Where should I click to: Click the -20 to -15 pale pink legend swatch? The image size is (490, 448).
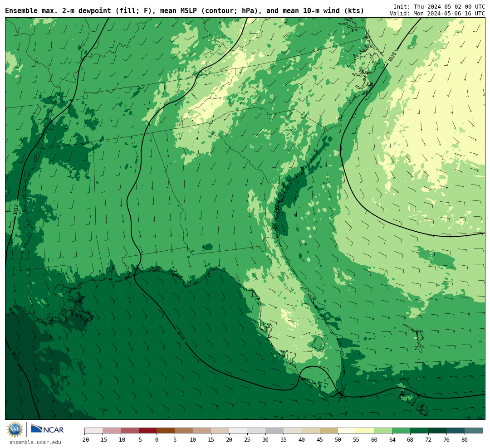pos(93,431)
